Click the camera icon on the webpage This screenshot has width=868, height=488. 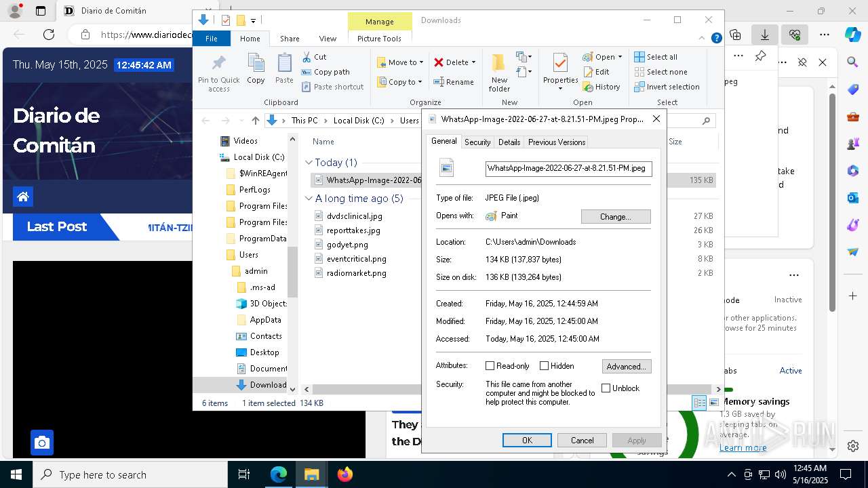pyautogui.click(x=42, y=443)
